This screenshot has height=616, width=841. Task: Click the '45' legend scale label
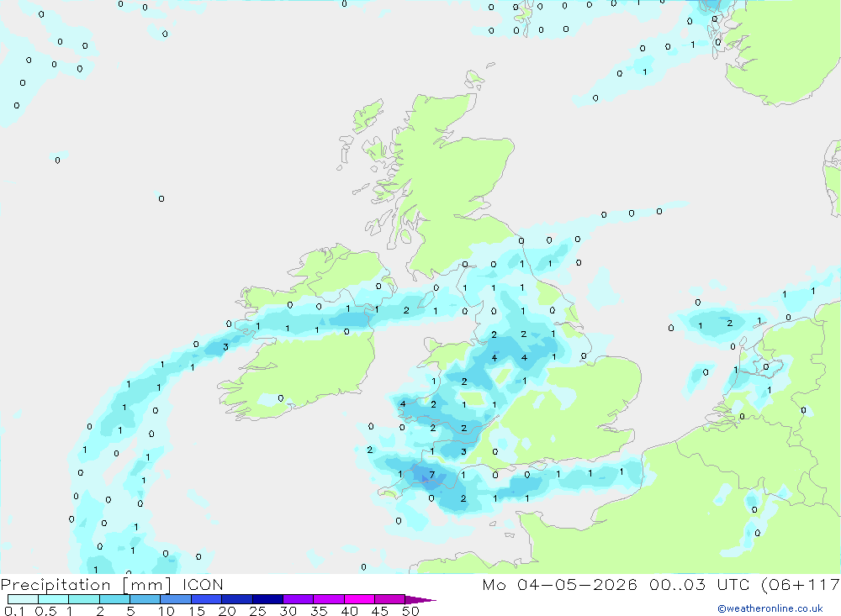click(380, 611)
